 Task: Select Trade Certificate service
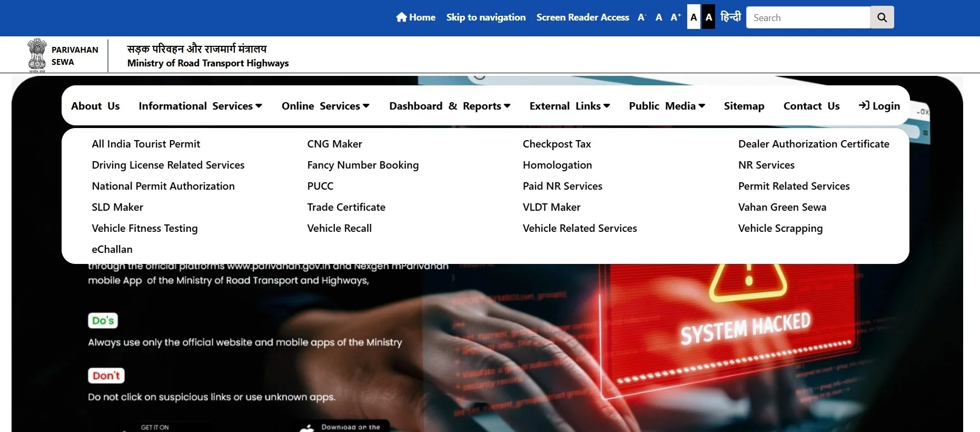click(346, 207)
